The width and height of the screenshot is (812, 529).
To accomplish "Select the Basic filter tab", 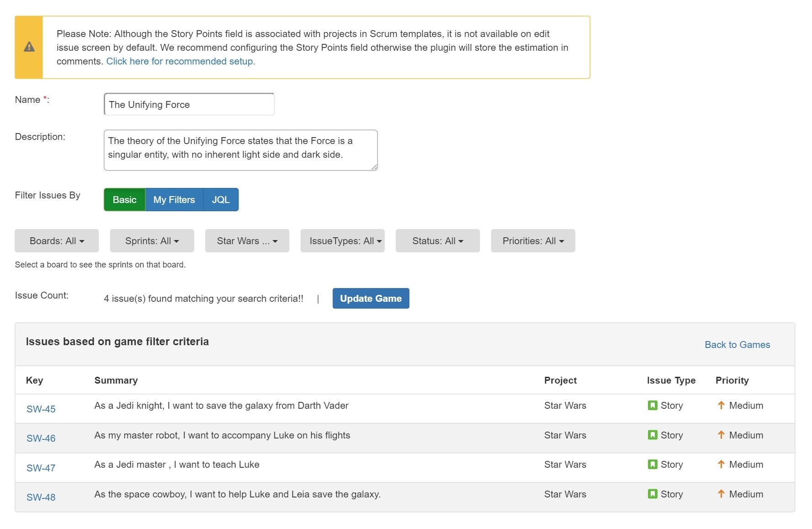I will pos(124,200).
